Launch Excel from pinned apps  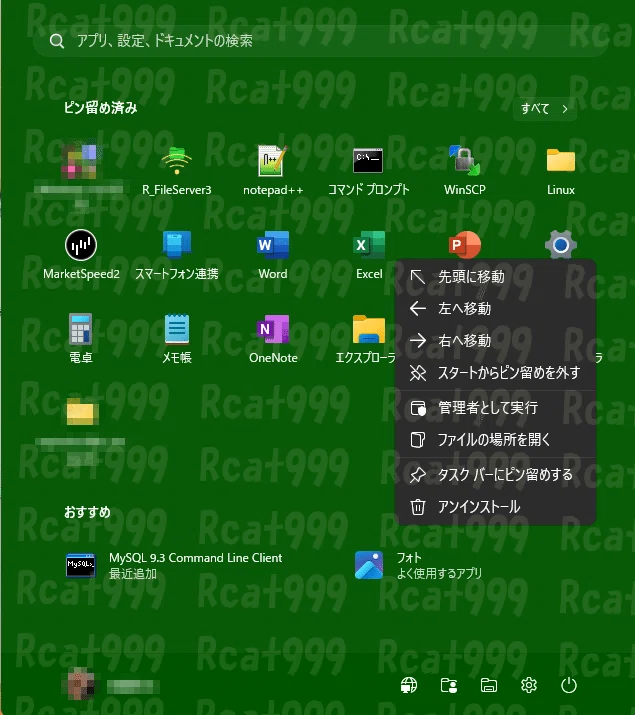tap(369, 254)
